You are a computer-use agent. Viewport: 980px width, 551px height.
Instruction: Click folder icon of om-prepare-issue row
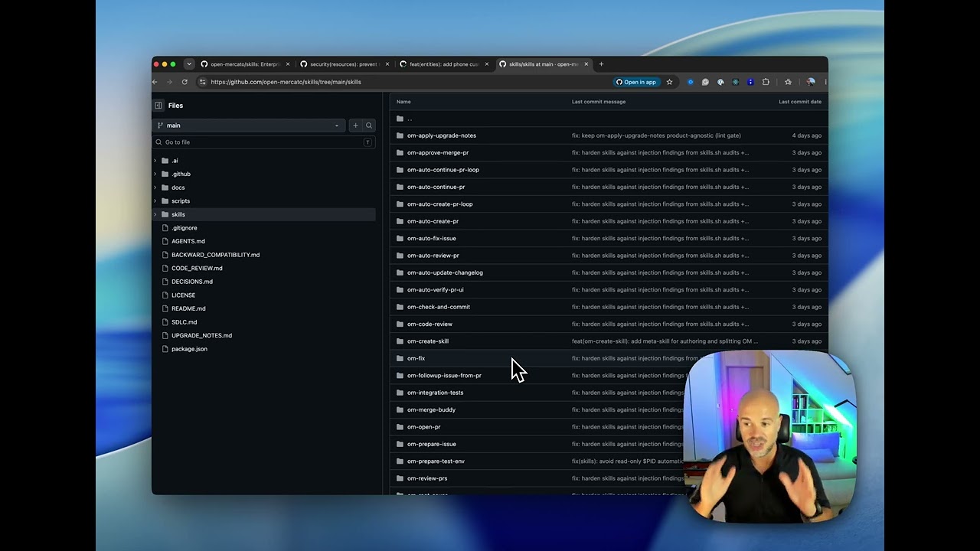coord(400,444)
